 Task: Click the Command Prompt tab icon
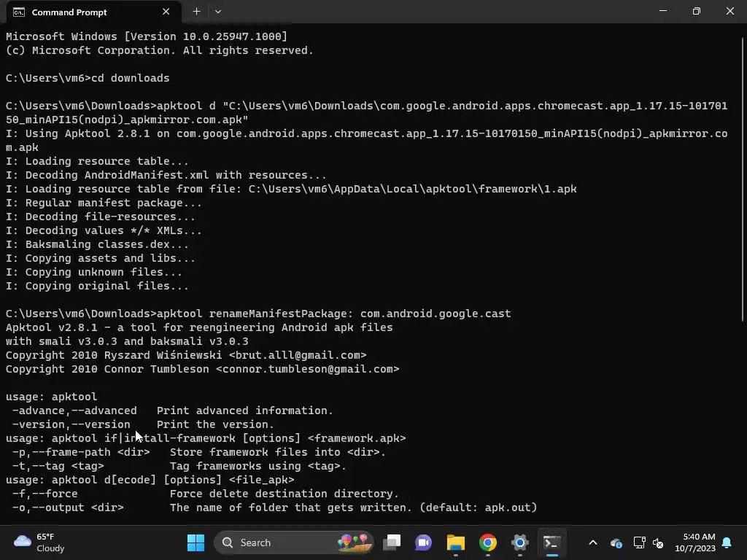[x=19, y=12]
